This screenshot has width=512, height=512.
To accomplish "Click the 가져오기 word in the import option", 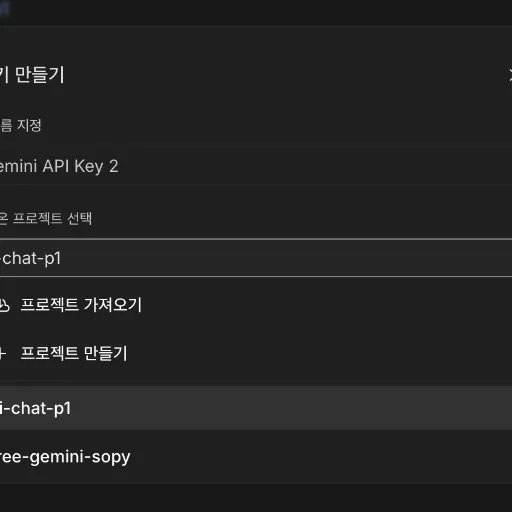I will tap(113, 305).
